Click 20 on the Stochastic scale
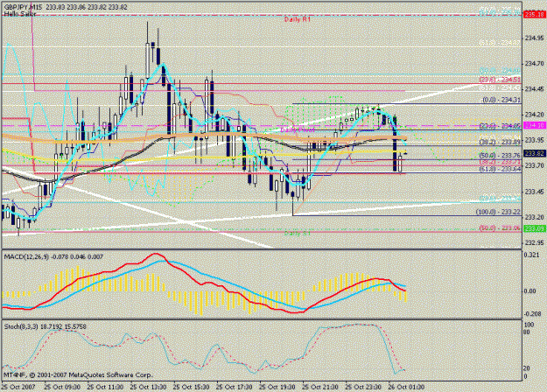This screenshot has width=547, height=392. (x=528, y=367)
